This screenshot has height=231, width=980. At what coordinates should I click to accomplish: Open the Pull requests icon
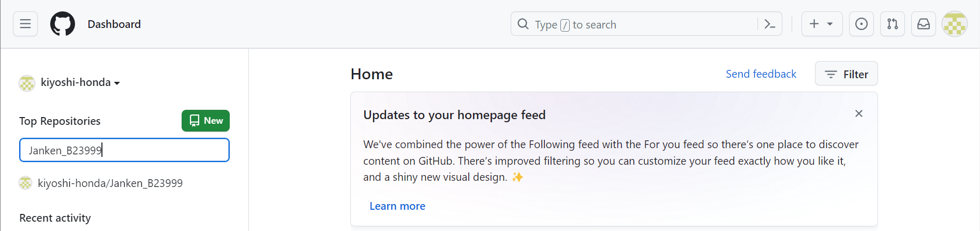[x=893, y=24]
